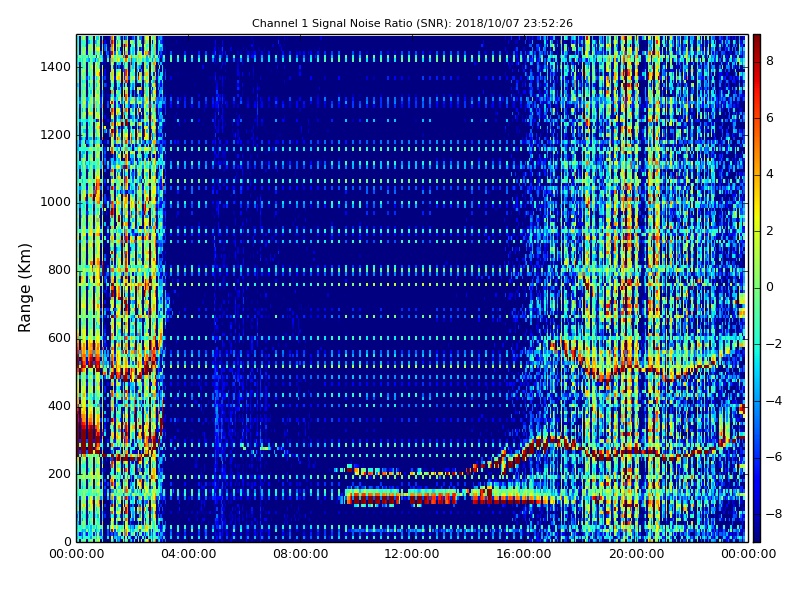Click the 200 range tick label
The image size is (800, 600).
click(59, 474)
